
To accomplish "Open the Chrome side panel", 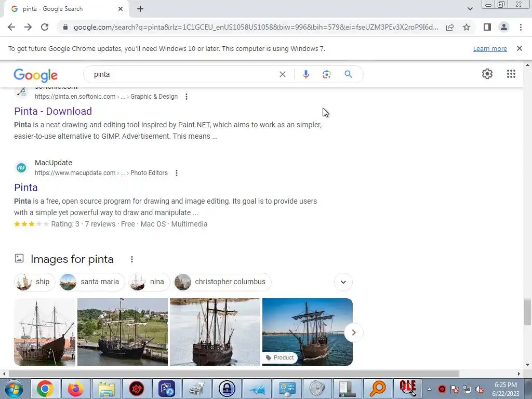I will click(487, 27).
